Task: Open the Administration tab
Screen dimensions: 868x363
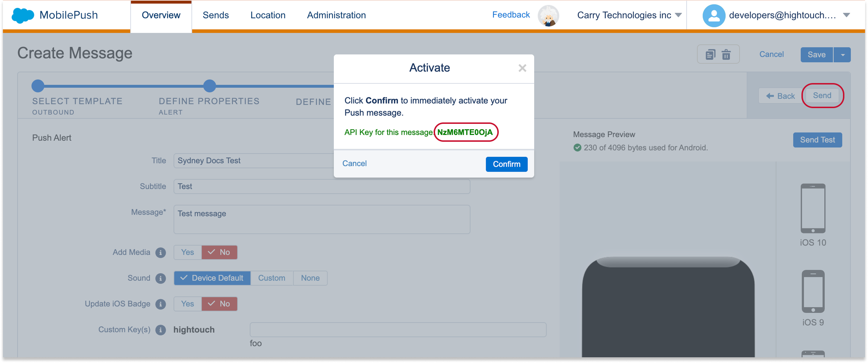Action: (336, 15)
